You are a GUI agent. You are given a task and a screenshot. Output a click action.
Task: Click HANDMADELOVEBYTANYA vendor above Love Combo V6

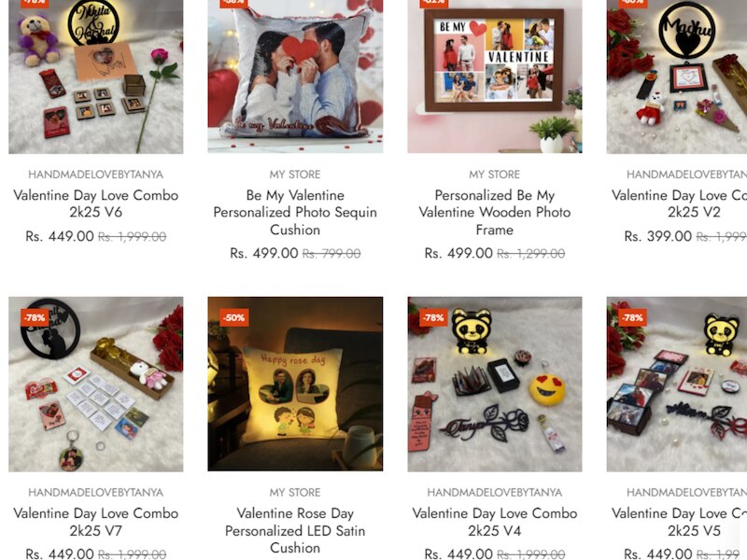click(96, 175)
